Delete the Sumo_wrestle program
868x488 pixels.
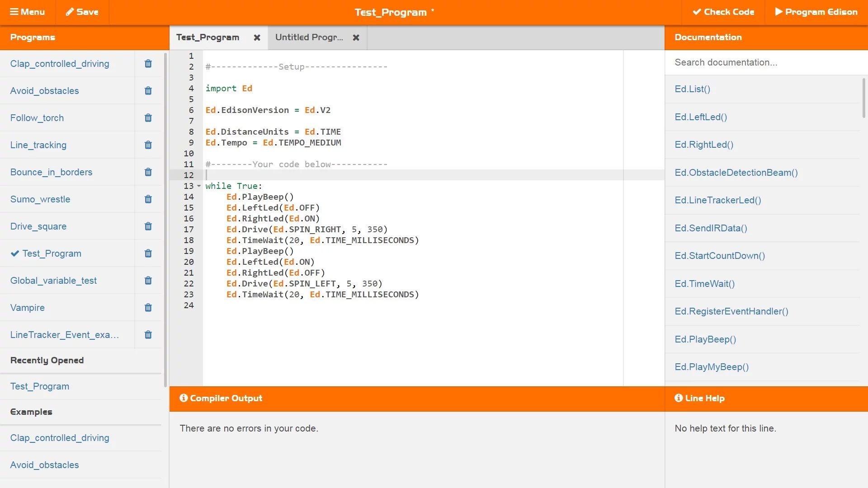[x=148, y=199]
